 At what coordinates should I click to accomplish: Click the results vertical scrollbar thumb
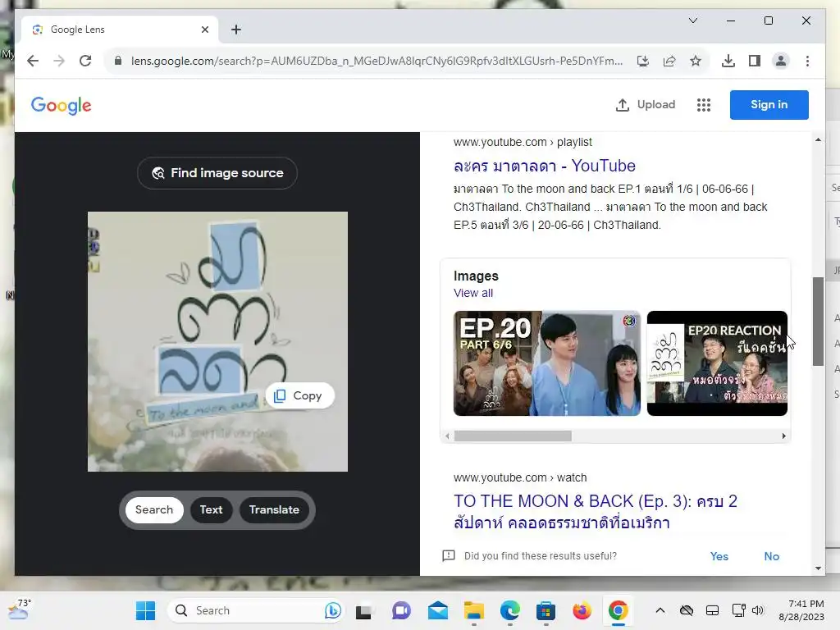coord(818,322)
